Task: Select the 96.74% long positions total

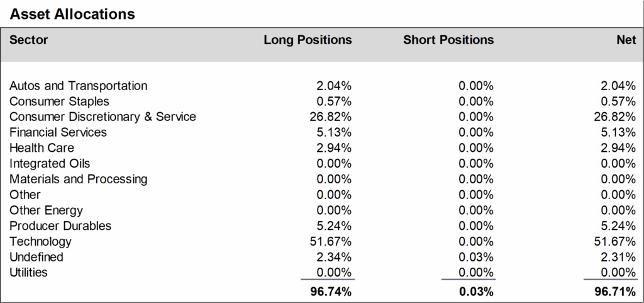Action: (x=331, y=292)
